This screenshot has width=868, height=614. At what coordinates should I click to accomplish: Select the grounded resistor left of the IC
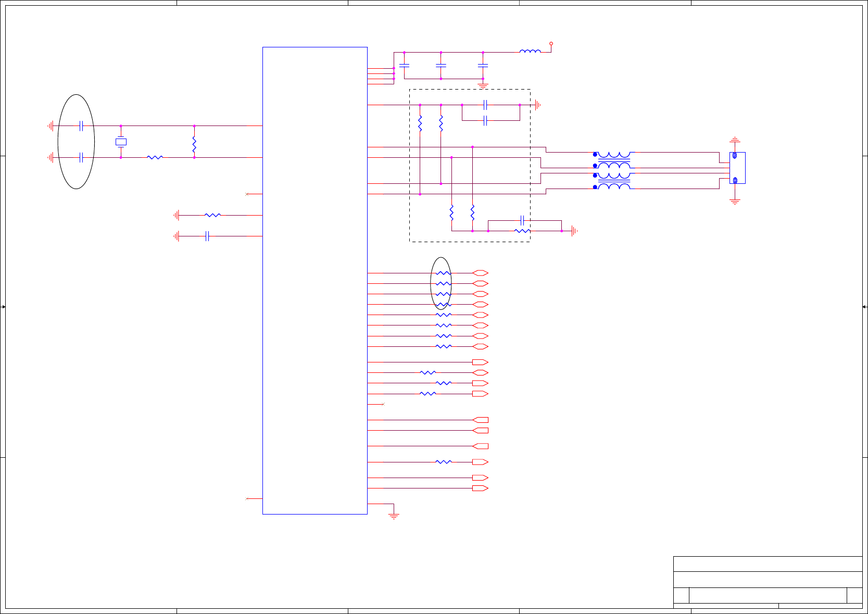pos(212,215)
